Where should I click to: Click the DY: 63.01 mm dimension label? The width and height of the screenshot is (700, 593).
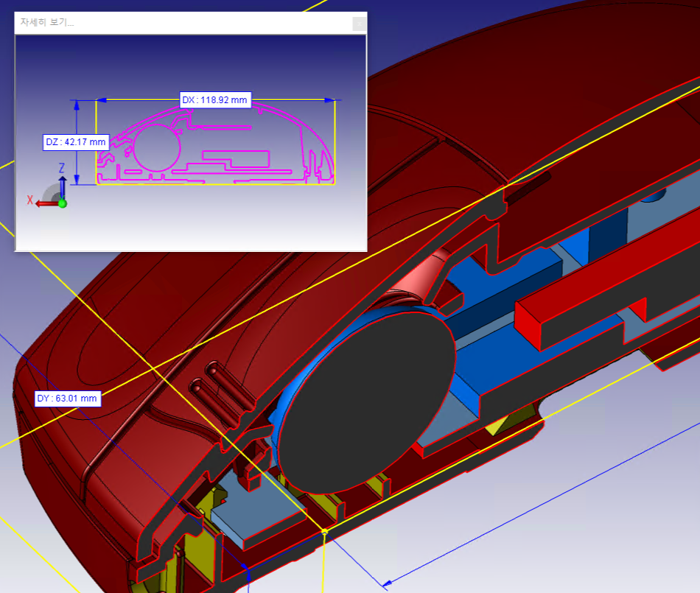click(67, 399)
